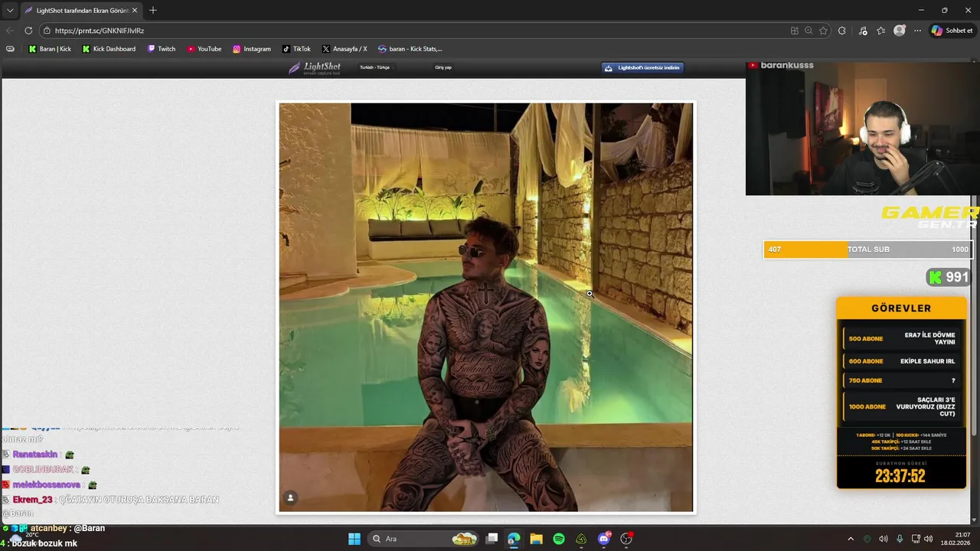Select the LightShot browser tab
This screenshot has width=980, height=551.
click(x=80, y=11)
